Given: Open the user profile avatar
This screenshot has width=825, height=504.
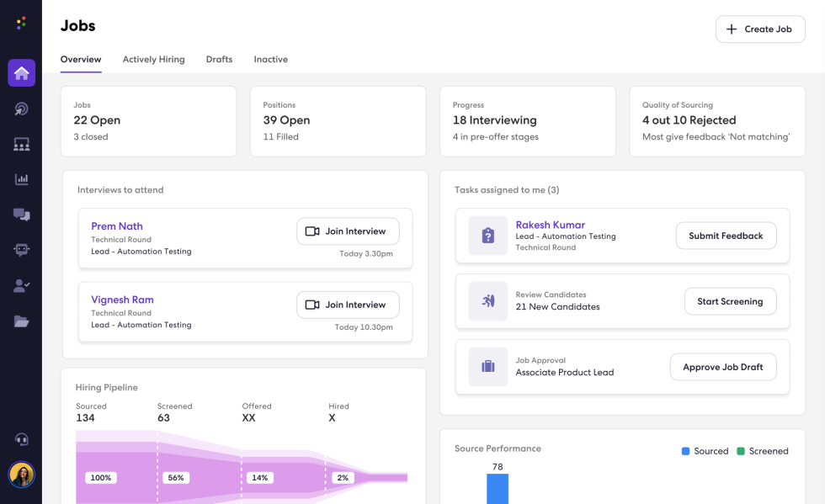Looking at the screenshot, I should pos(22,475).
